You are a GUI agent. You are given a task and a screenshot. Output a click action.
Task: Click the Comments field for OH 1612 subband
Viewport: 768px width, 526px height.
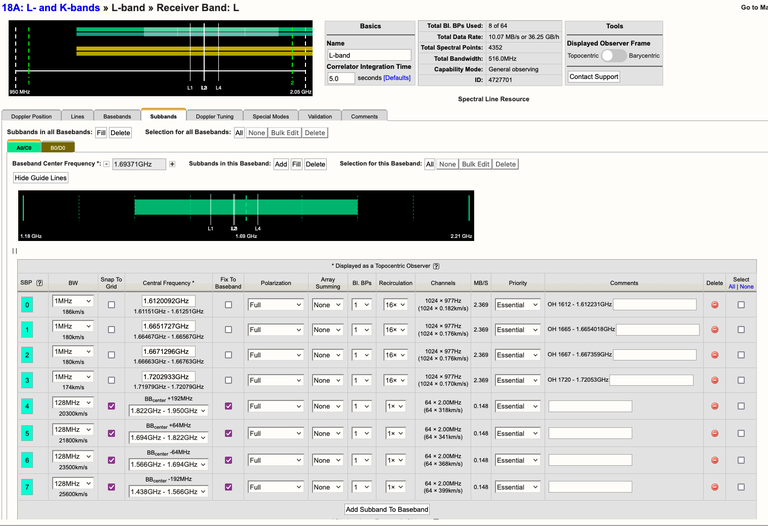click(654, 304)
